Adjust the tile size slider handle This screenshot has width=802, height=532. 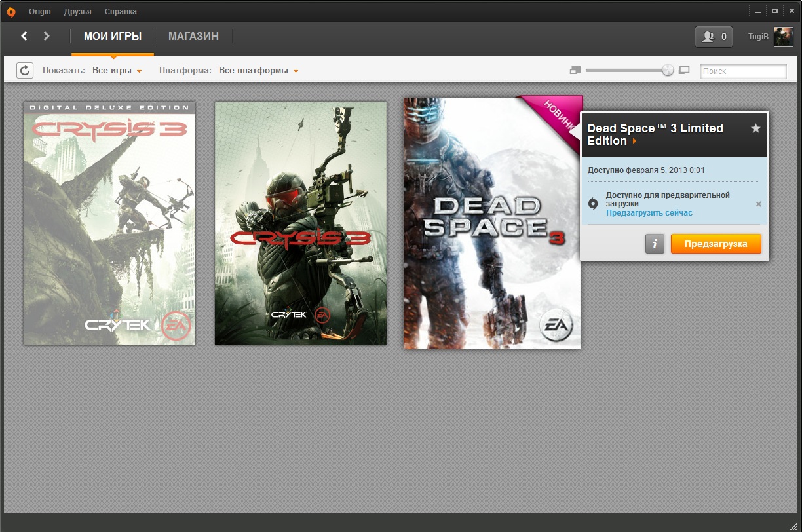pyautogui.click(x=668, y=70)
